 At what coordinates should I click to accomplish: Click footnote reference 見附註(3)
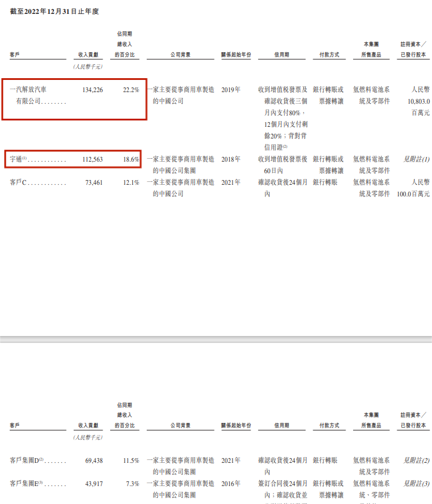(416, 483)
